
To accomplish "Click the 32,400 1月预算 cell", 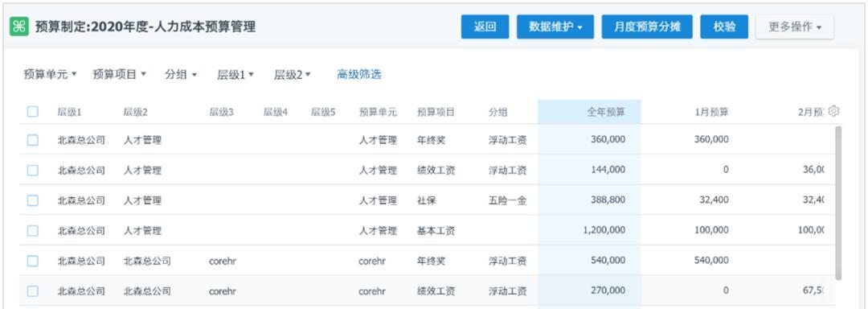I will pos(714,200).
